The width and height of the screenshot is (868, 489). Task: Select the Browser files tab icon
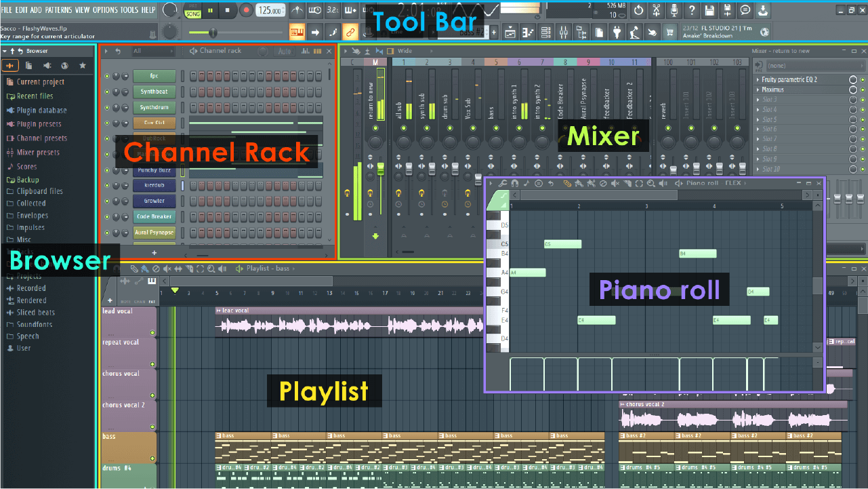[28, 65]
